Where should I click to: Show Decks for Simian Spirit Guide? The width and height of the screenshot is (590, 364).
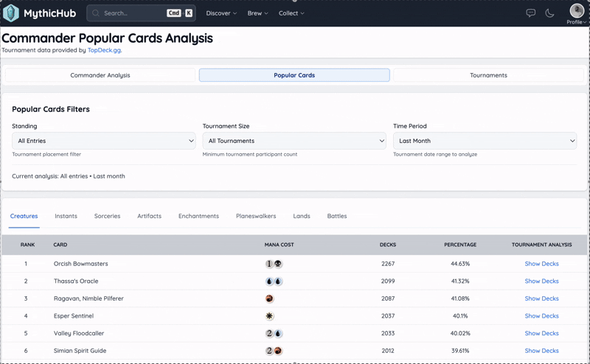541,351
